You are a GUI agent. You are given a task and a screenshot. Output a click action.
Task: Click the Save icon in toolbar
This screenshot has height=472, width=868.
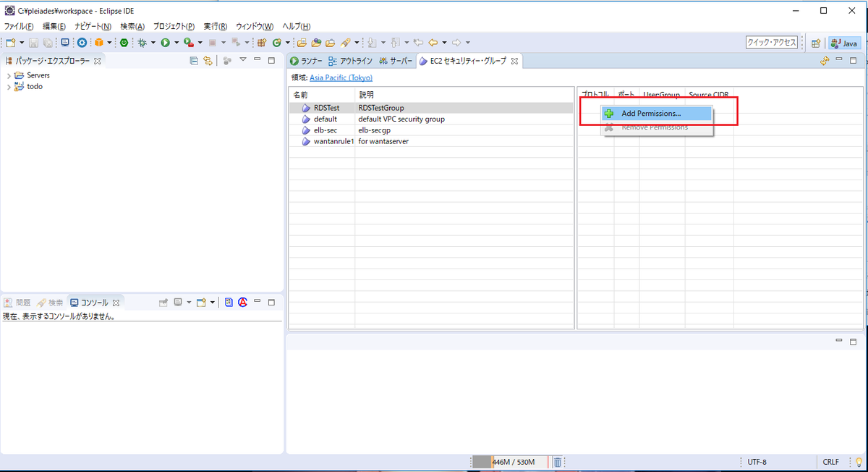[x=34, y=43]
